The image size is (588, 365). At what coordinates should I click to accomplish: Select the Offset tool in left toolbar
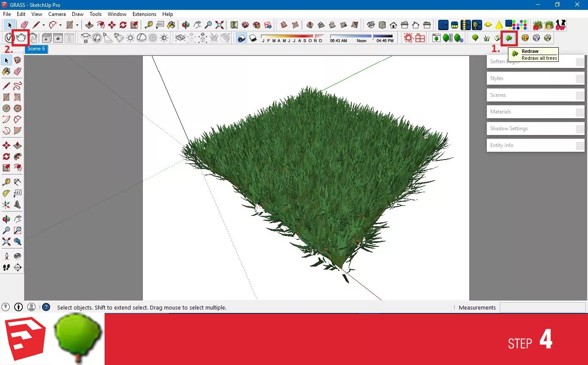18,168
